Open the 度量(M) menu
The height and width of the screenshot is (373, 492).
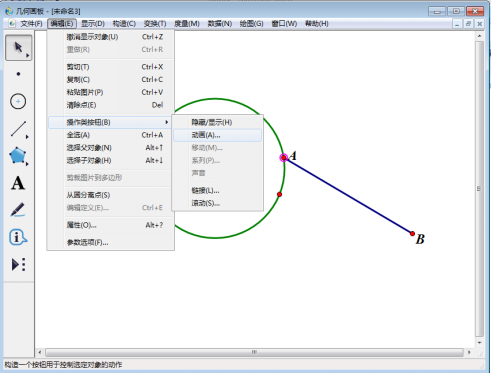click(187, 24)
